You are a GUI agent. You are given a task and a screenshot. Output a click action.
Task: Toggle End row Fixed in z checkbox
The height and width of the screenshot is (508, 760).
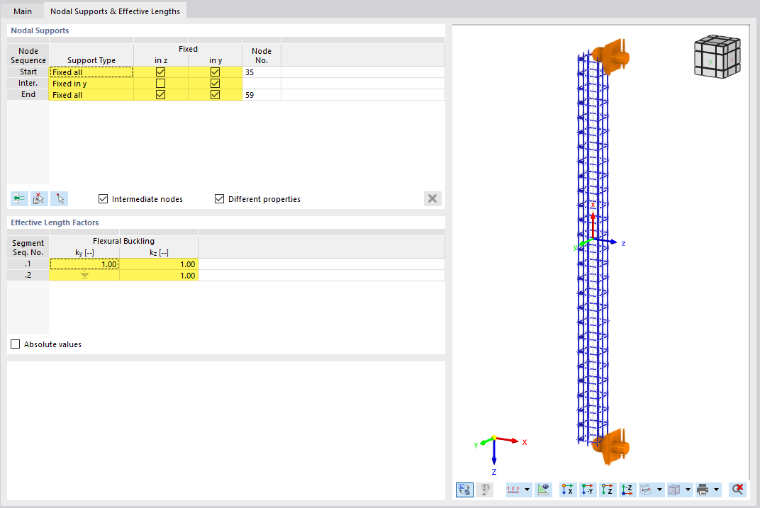click(160, 95)
